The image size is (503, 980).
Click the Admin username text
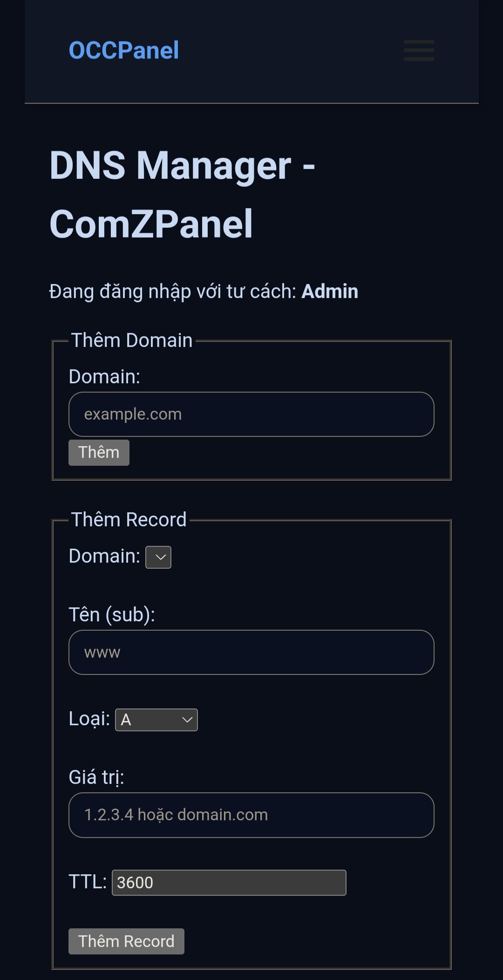tap(330, 292)
